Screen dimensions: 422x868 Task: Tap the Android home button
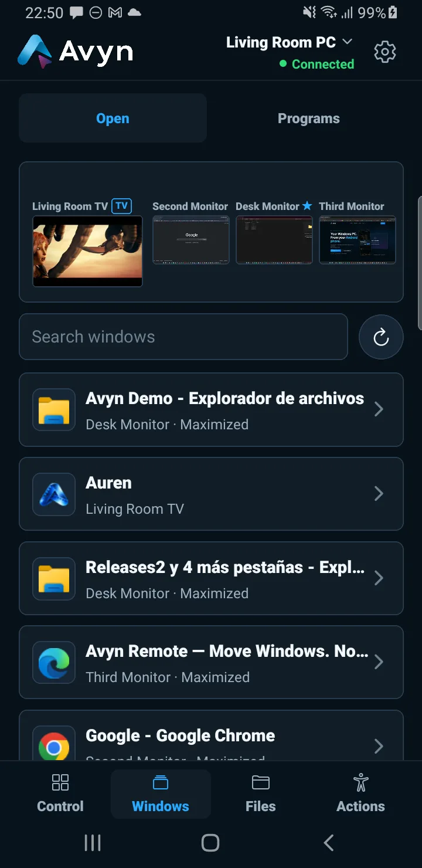tap(210, 843)
